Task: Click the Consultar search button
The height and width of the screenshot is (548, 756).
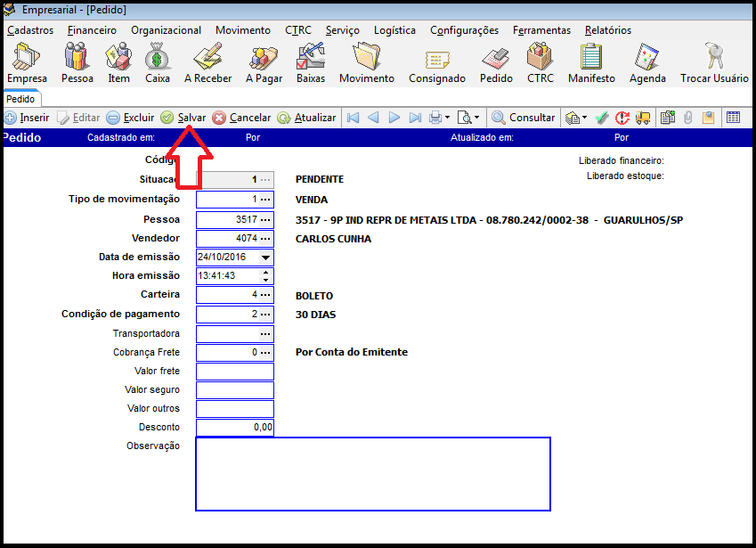Action: coord(524,118)
